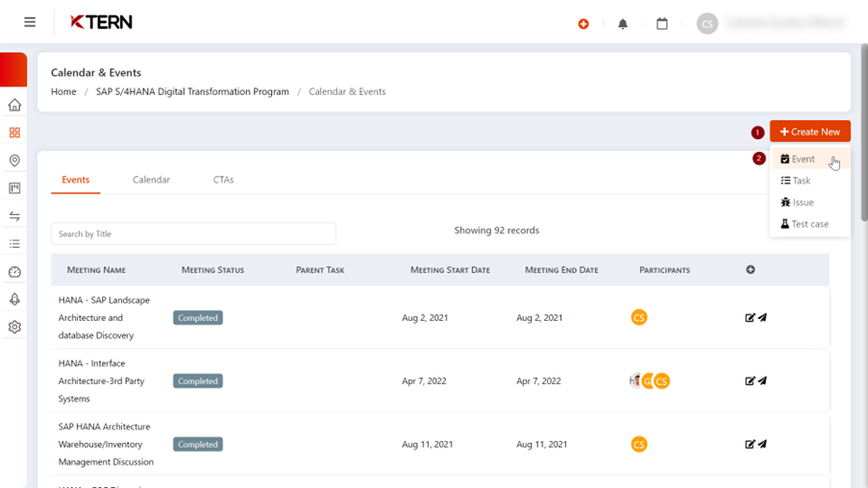
Task: Click the Aug 11, 2021 end date cell
Action: click(x=542, y=444)
